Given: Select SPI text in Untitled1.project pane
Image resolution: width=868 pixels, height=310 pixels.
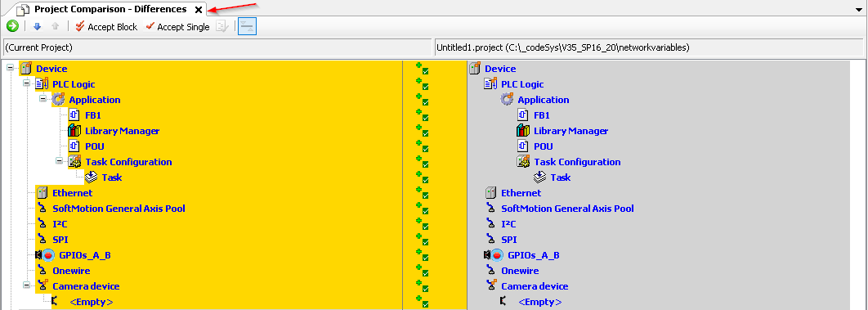Looking at the screenshot, I should pos(508,240).
